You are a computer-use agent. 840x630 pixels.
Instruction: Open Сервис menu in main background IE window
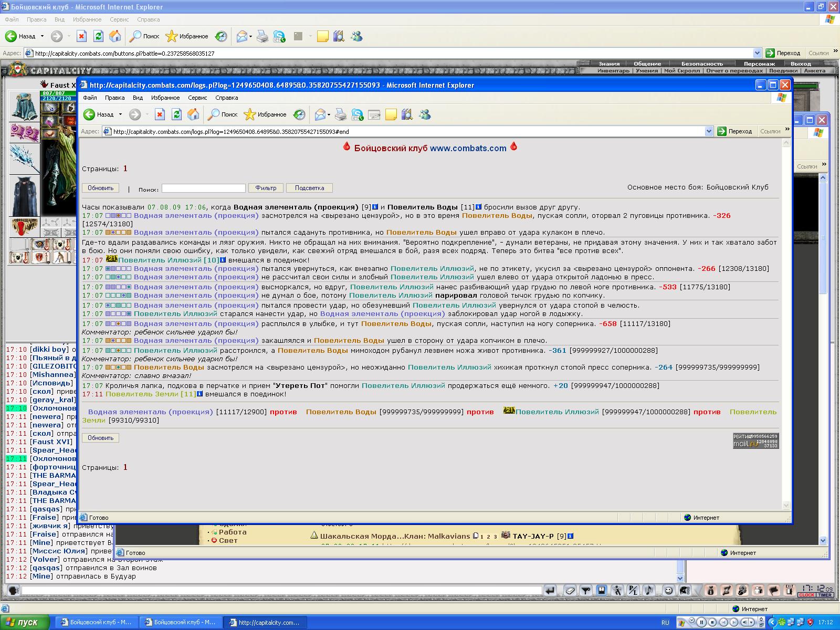tap(119, 19)
